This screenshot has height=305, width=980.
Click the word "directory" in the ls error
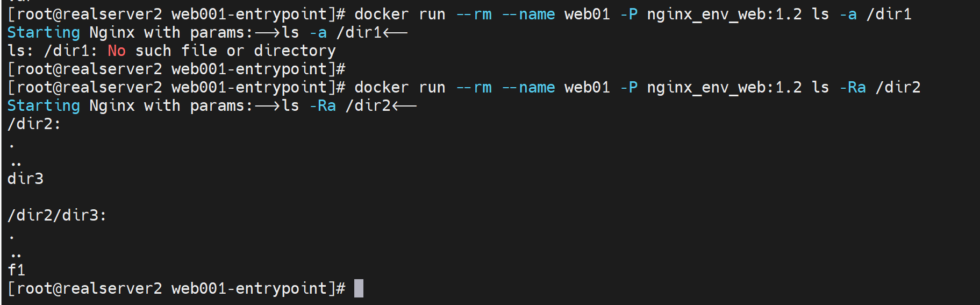point(295,51)
